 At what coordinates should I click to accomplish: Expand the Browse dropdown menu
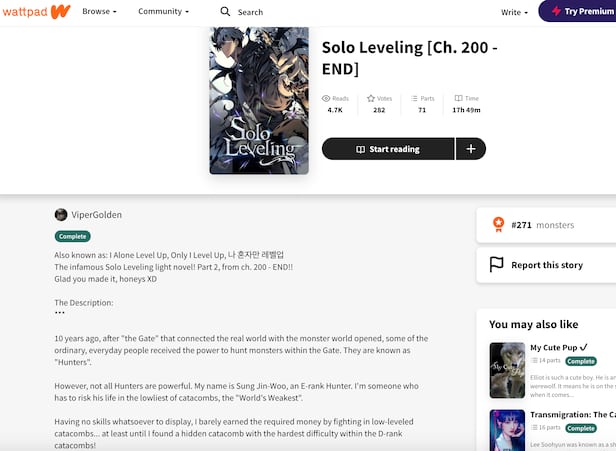point(99,12)
